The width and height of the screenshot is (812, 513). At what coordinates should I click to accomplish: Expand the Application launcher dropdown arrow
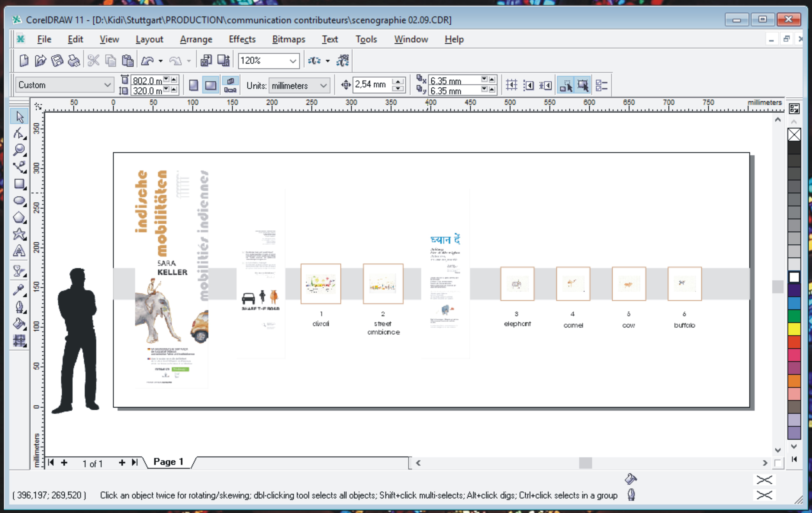(x=327, y=61)
